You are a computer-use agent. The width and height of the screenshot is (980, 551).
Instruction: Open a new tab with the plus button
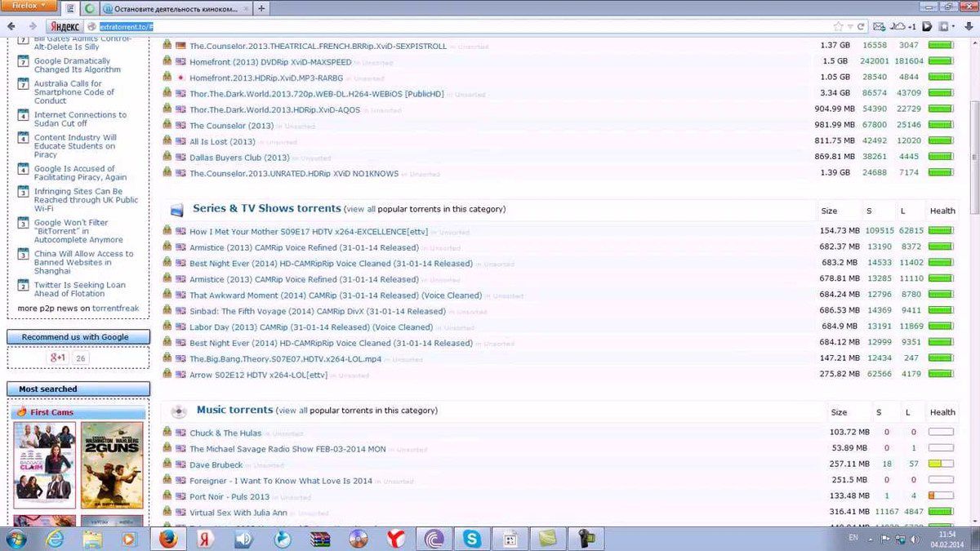coord(261,8)
